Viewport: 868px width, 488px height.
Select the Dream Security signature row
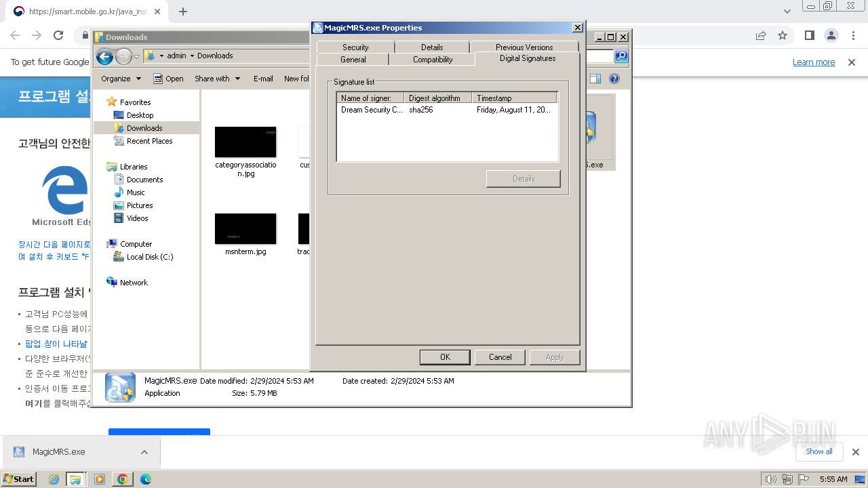[448, 110]
